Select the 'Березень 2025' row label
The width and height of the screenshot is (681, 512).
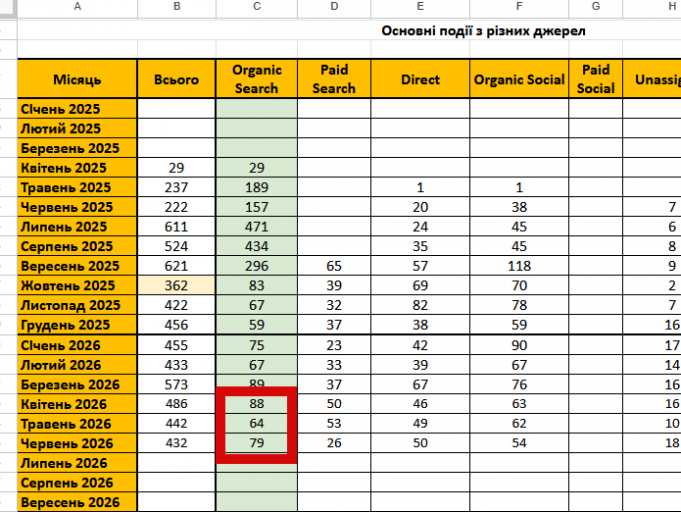point(77,148)
